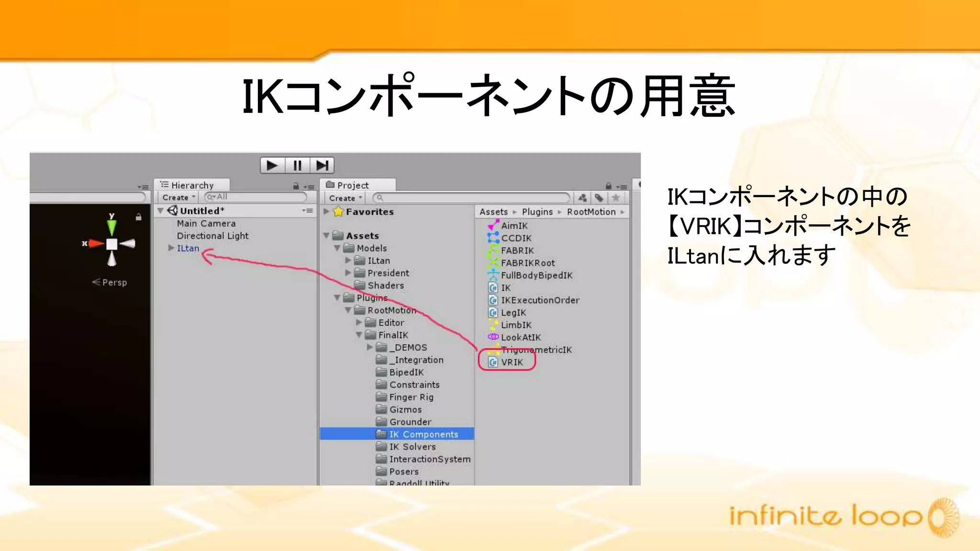
Task: Switch to the Hierarchy tab
Action: pos(191,185)
